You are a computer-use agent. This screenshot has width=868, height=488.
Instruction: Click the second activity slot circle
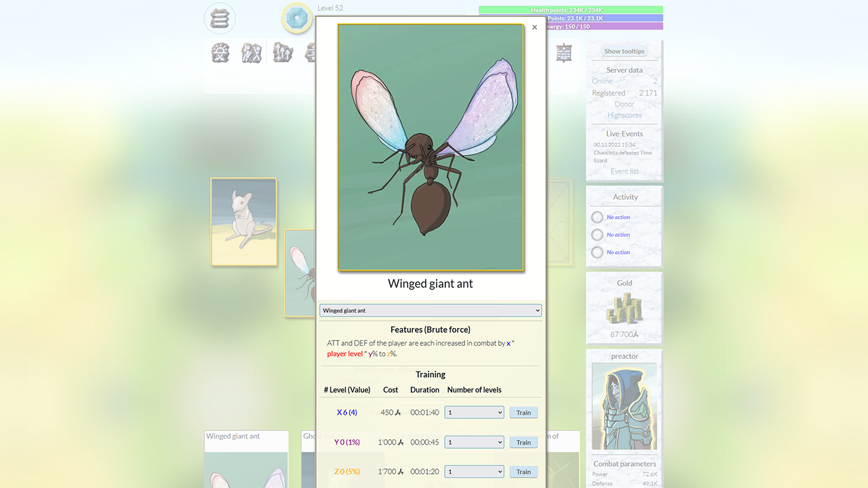click(x=597, y=235)
